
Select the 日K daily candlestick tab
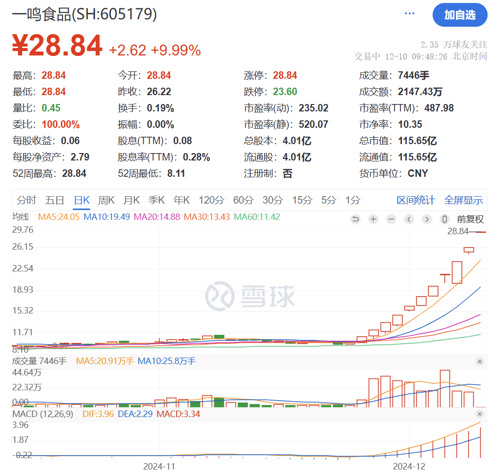point(81,200)
